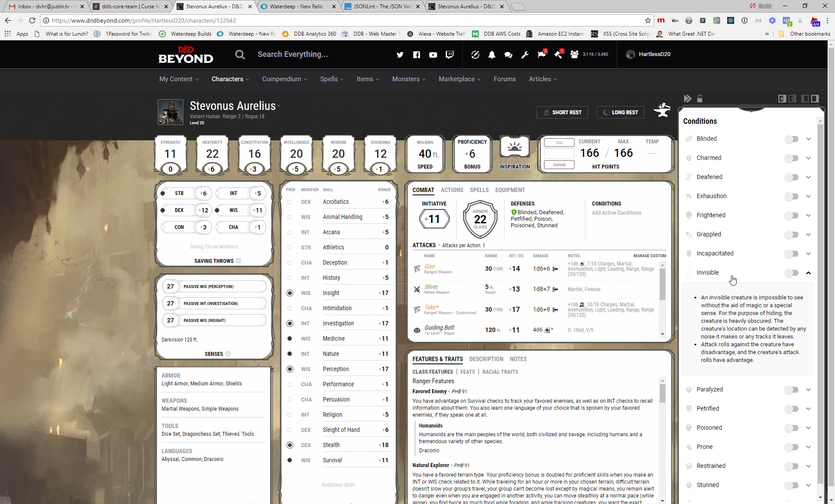Screen dimensions: 835x504
Task: Click the wrench tools icon
Action: coord(525,54)
